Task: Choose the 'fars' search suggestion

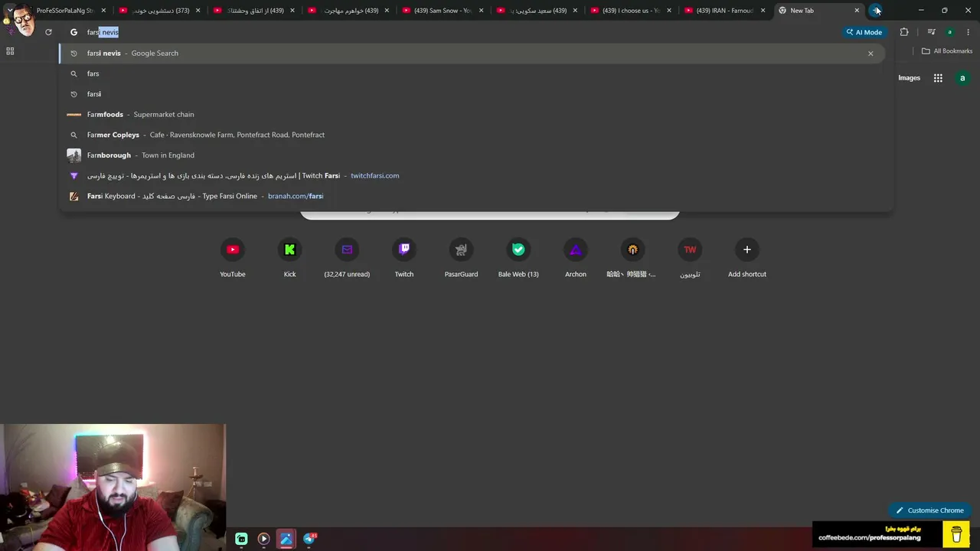Action: [x=472, y=73]
